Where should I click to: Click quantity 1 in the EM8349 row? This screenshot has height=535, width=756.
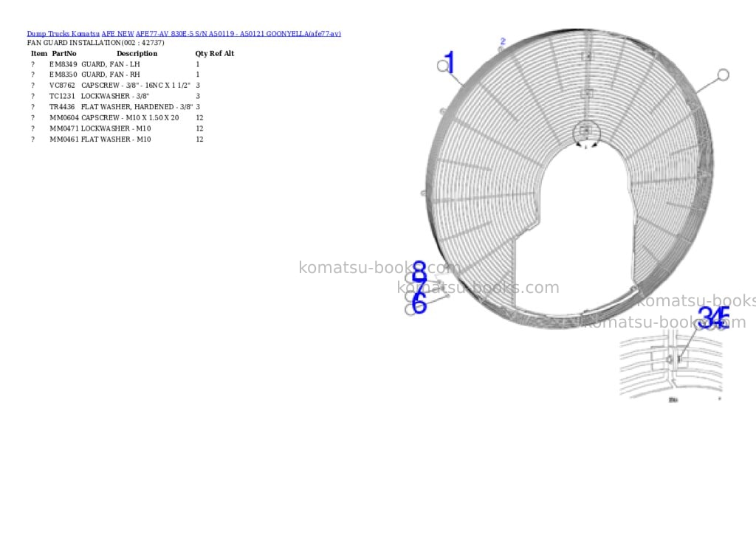coord(198,64)
